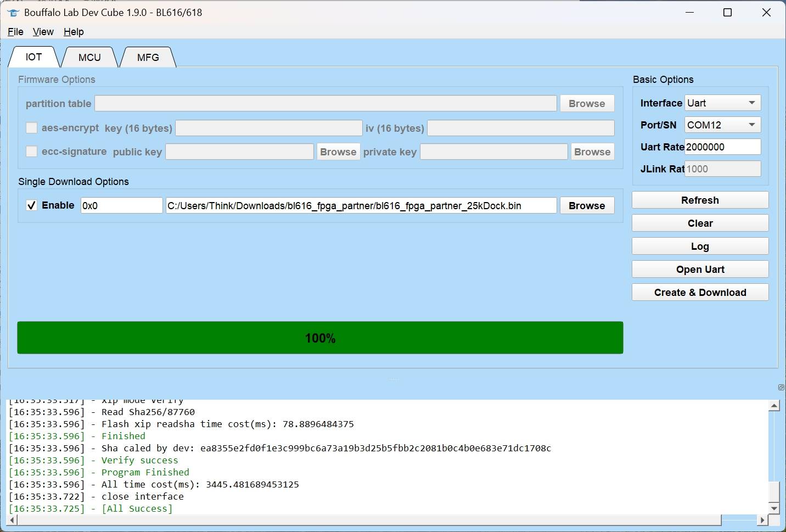The height and width of the screenshot is (532, 786).
Task: Click the firmware file path input field
Action: click(x=361, y=205)
